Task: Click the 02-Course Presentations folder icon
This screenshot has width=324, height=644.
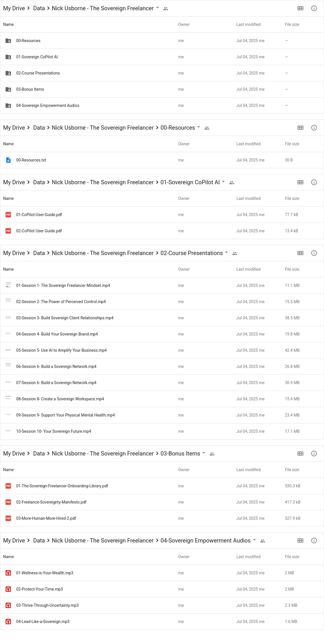Action: pyautogui.click(x=8, y=73)
